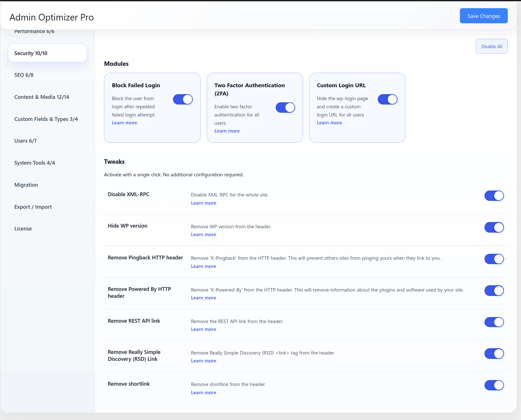Viewport: 521px width, 420px height.
Task: Open Custom Fields & Types 3/4
Action: pos(46,119)
